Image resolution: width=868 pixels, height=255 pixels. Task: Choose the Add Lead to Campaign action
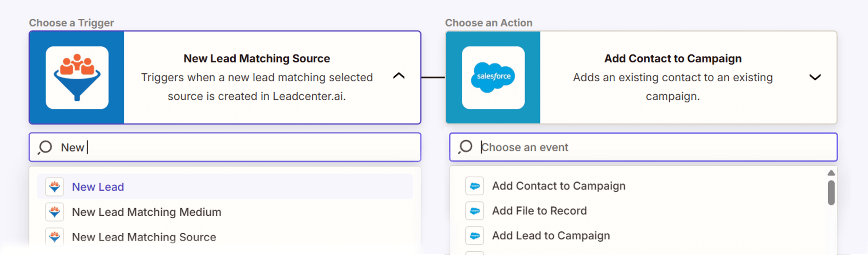point(641,235)
